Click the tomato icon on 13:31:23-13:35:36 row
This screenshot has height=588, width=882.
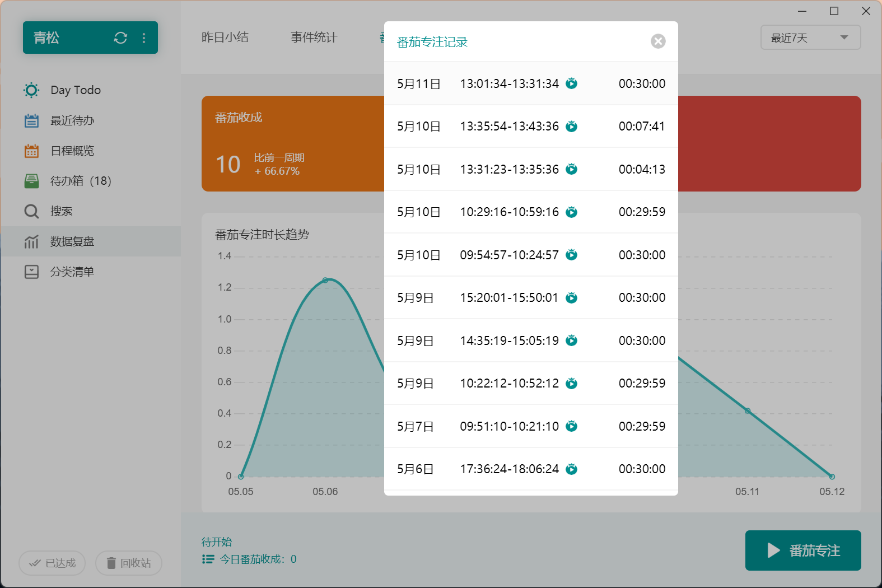(x=571, y=169)
